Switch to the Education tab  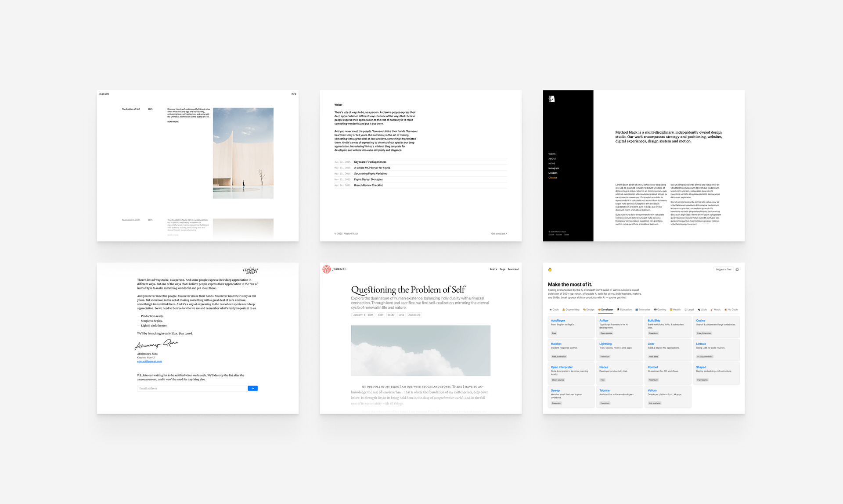[x=624, y=310]
